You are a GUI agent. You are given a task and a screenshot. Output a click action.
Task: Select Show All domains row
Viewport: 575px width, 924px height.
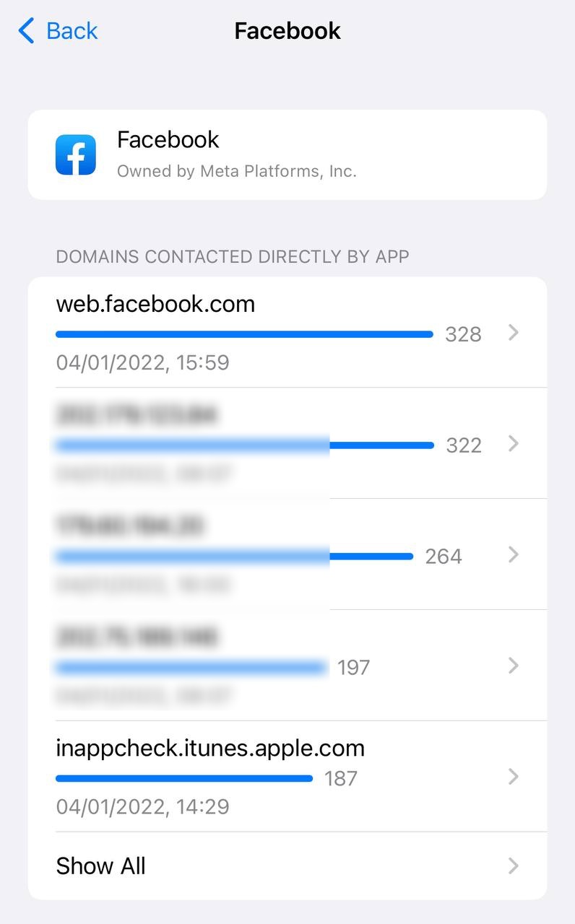coord(101,866)
